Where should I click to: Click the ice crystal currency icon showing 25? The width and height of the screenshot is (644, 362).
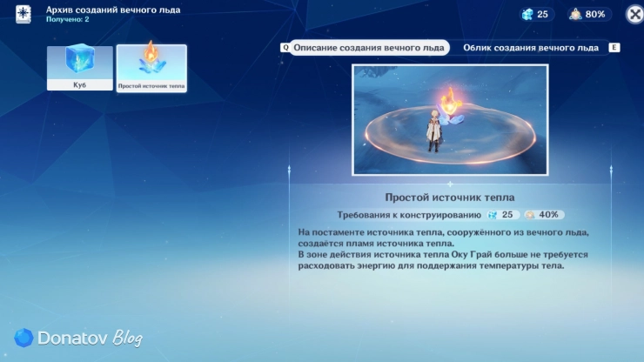tap(527, 15)
